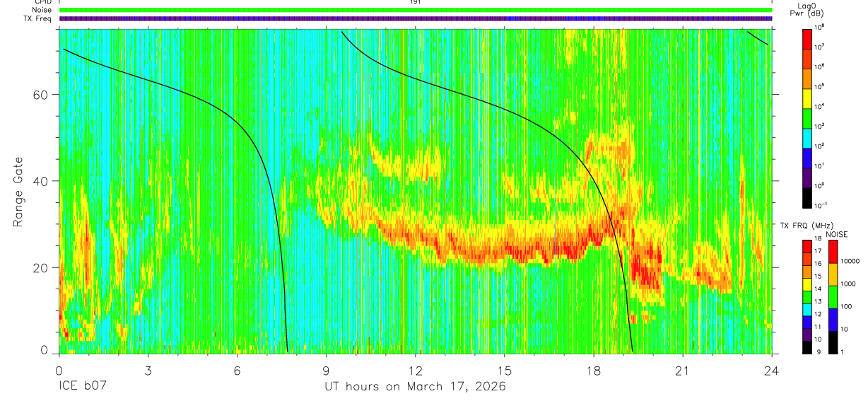Click the 'Range Gate' y-axis title
This screenshot has width=868, height=401.
click(x=19, y=192)
